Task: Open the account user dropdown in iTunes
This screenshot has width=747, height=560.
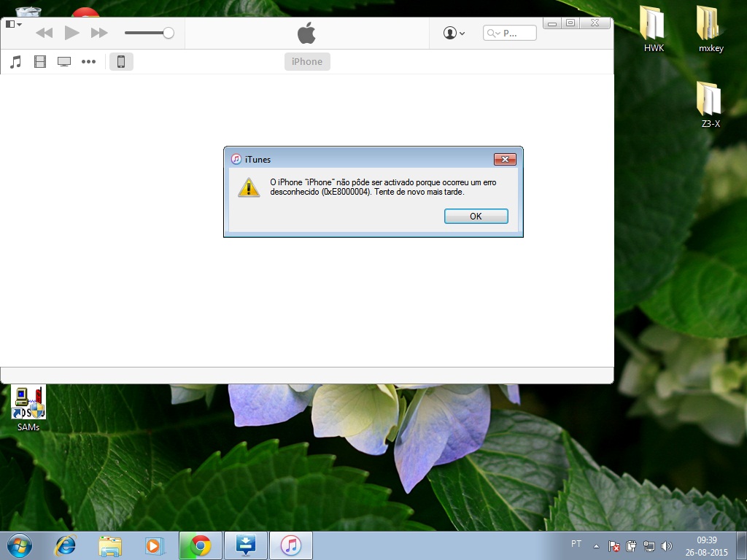Action: tap(454, 33)
